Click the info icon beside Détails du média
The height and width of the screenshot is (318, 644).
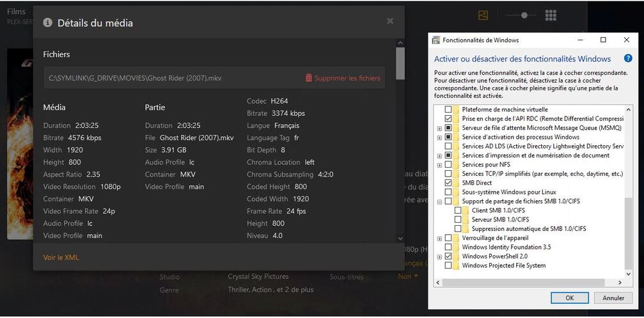[x=48, y=22]
